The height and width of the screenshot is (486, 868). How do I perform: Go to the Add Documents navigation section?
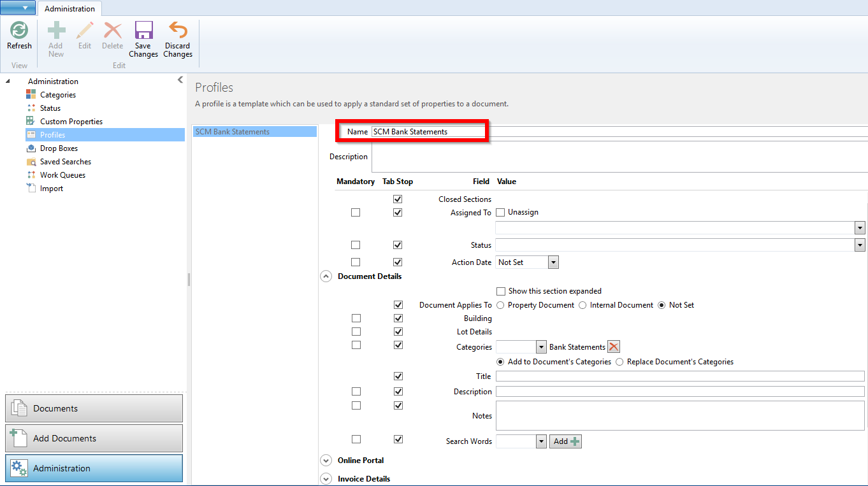pyautogui.click(x=94, y=438)
